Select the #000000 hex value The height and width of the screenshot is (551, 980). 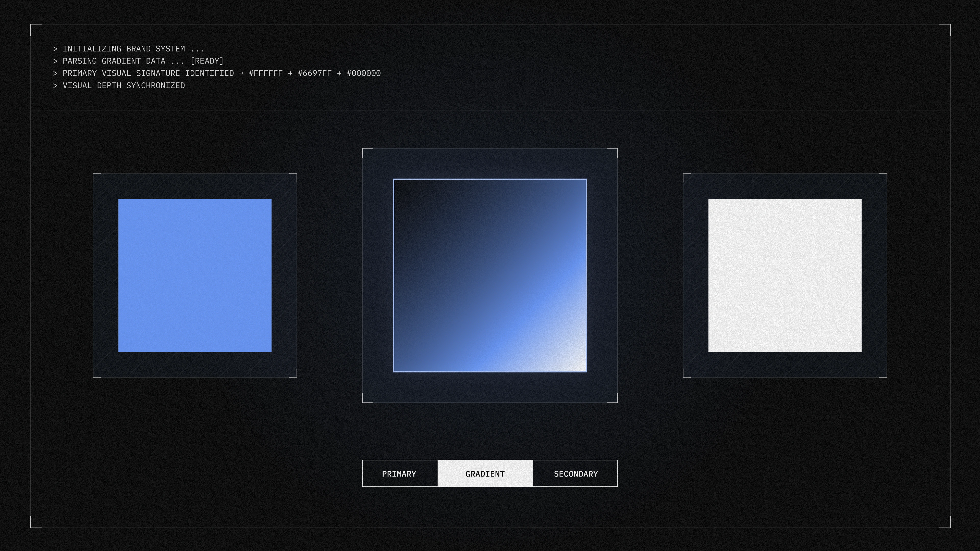tap(363, 73)
